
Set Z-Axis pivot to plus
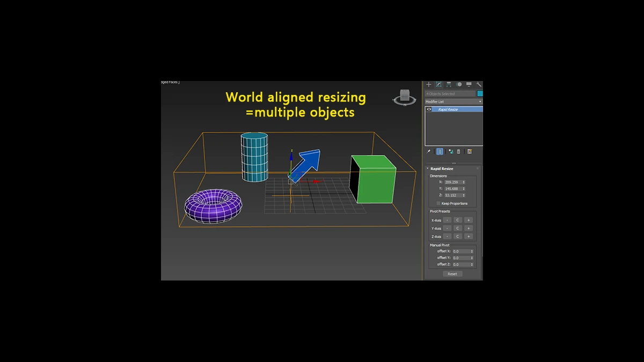469,237
